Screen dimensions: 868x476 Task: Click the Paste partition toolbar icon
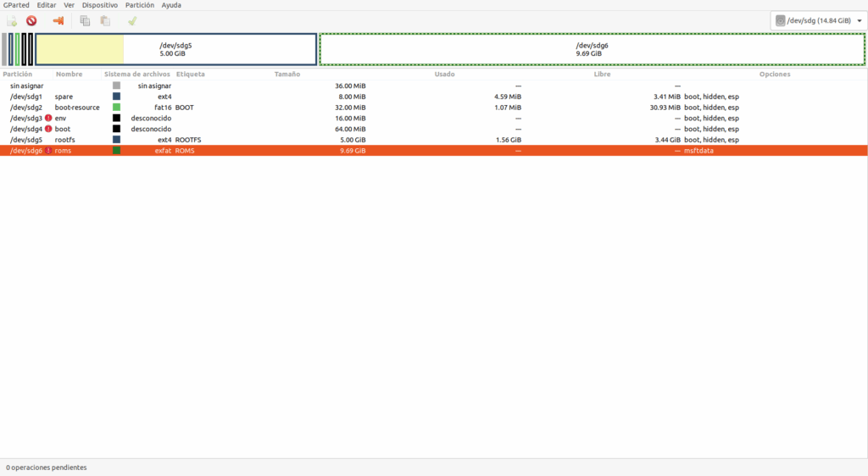tap(105, 20)
